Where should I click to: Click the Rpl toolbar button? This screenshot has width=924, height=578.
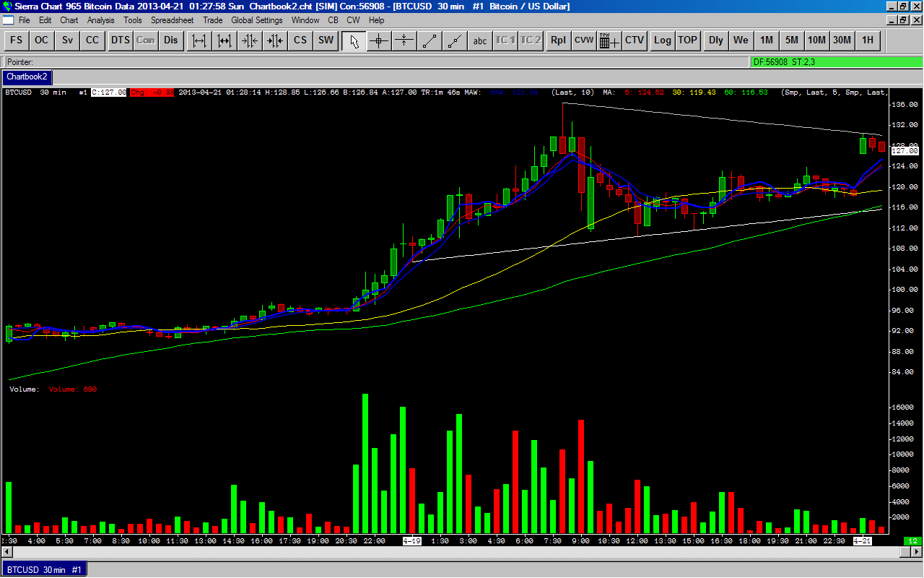pyautogui.click(x=558, y=40)
